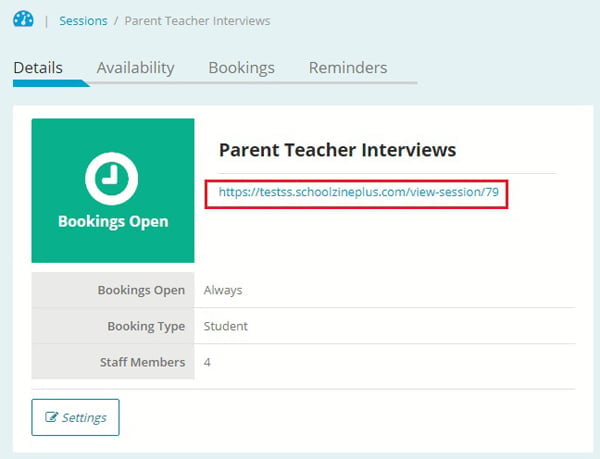Click the Parent Teacher Interviews breadcrumb text
Screen dimensions: 600x459
point(197,21)
